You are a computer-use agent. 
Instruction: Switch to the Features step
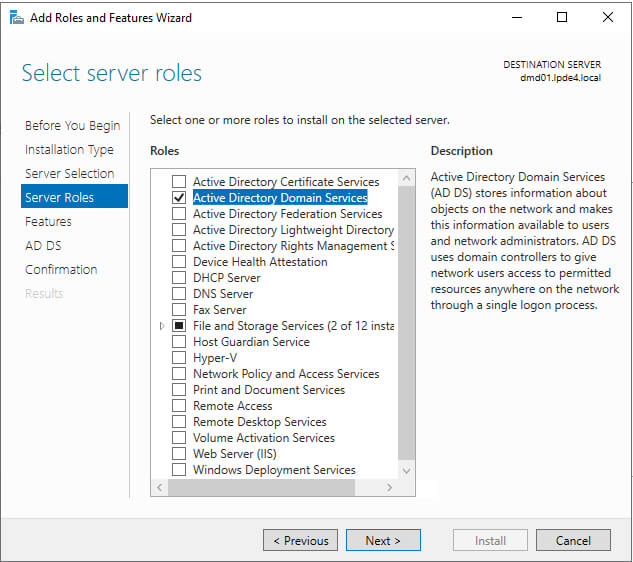[x=48, y=222]
